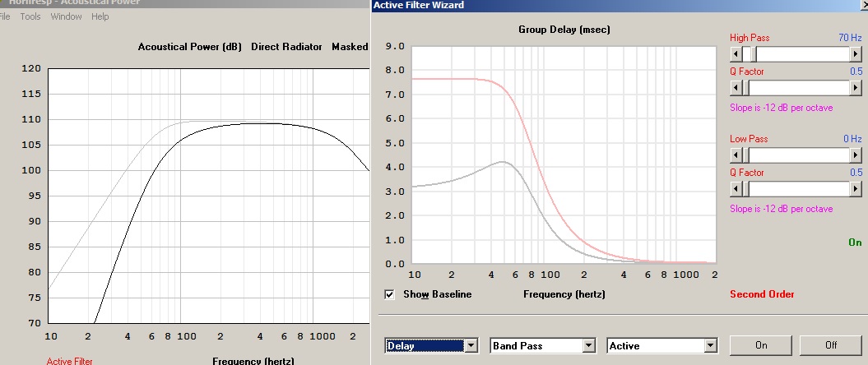The width and height of the screenshot is (868, 365).
Task: Click the 70 Hz High Pass value
Action: tap(850, 38)
